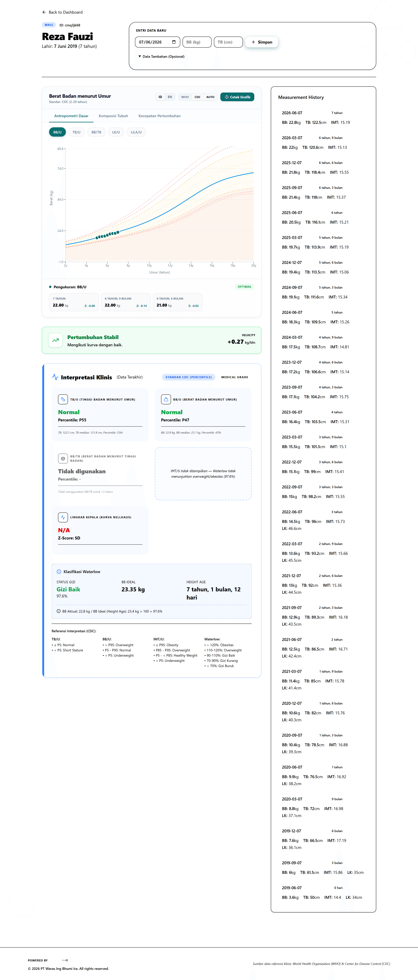Click the back arrow icon to Dashboard
Image resolution: width=418 pixels, height=980 pixels.
[x=44, y=12]
